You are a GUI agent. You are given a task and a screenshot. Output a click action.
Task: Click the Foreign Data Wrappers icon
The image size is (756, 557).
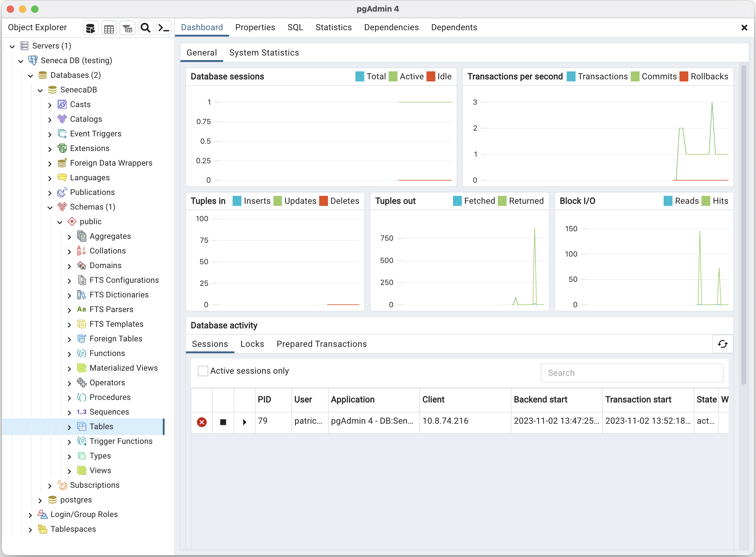62,163
